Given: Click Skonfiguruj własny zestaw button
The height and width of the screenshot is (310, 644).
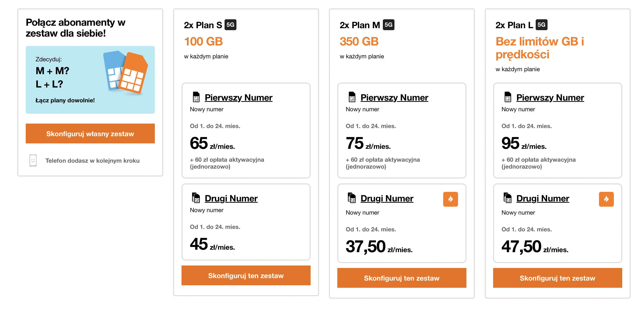Looking at the screenshot, I should point(90,133).
